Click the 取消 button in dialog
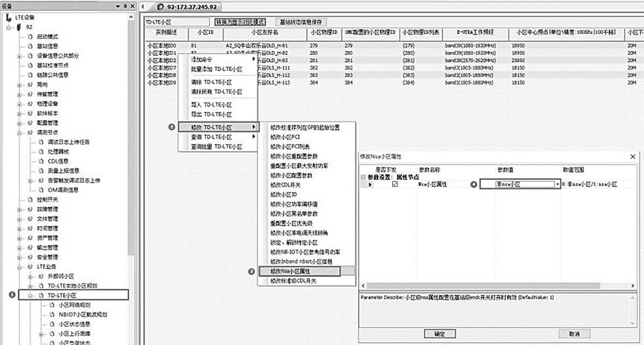 tap(574, 334)
